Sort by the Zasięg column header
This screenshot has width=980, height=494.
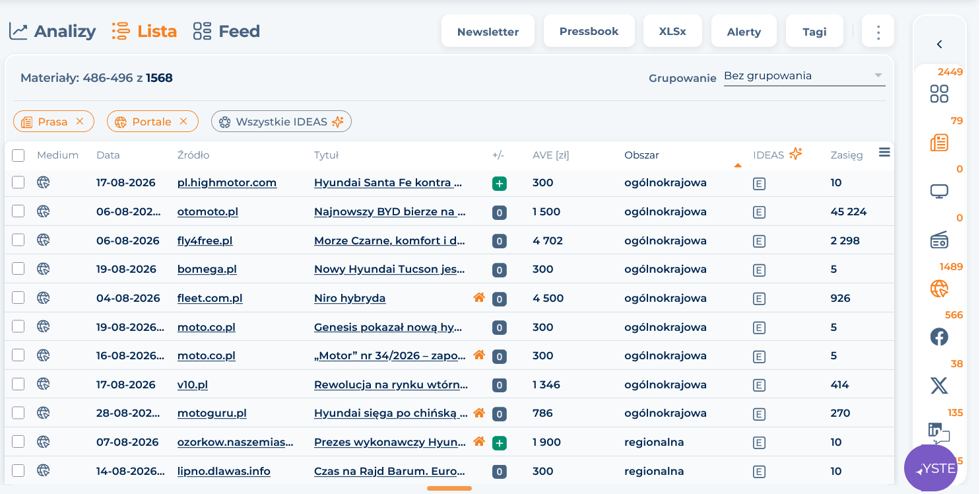(x=847, y=155)
